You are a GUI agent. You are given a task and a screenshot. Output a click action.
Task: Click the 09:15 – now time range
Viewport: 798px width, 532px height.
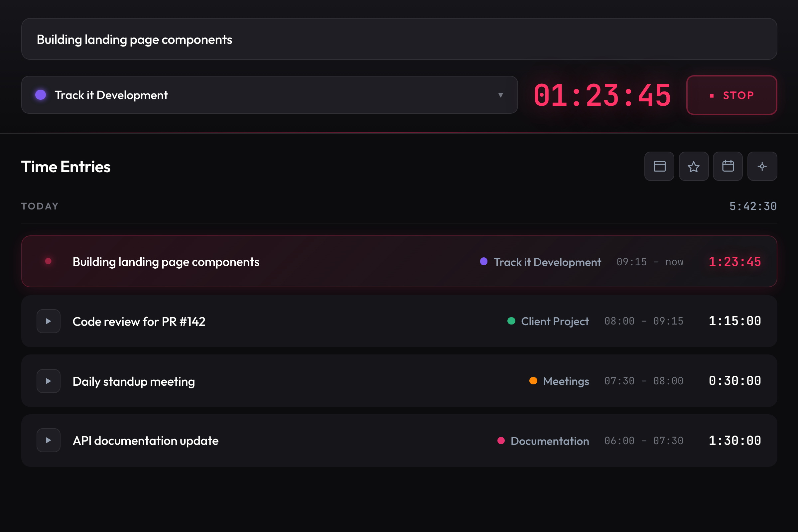(x=650, y=262)
